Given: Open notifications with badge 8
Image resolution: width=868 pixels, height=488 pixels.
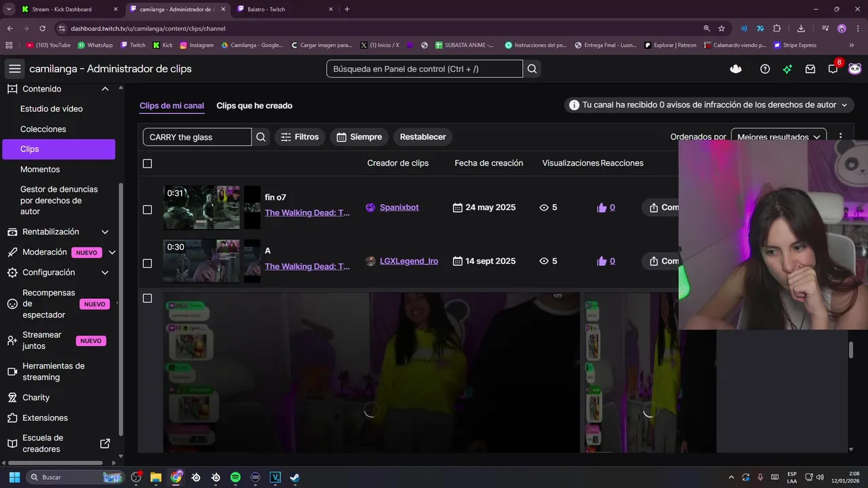Looking at the screenshot, I should 833,68.
